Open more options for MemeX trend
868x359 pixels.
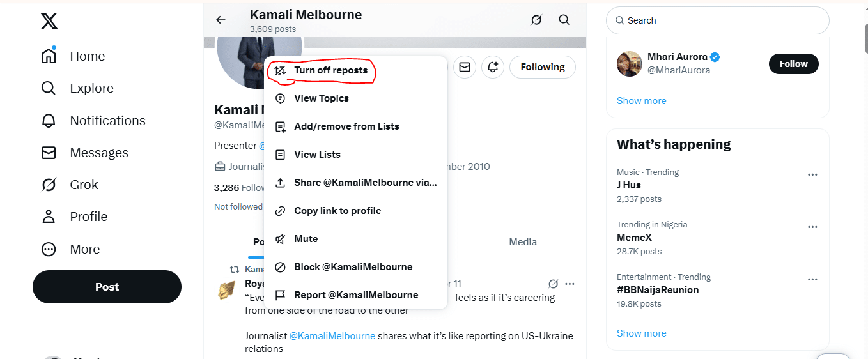812,227
